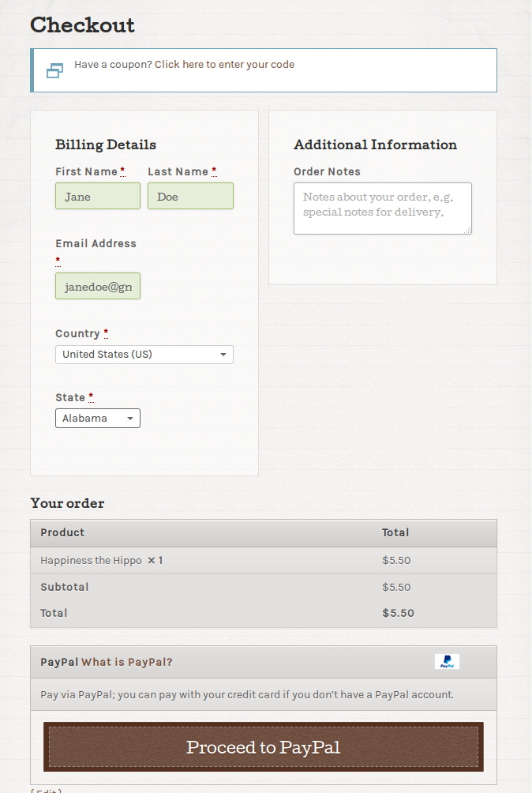Screen dimensions: 532x793
Task: Open the State dropdown showing Alabama
Action: pyautogui.click(x=98, y=419)
